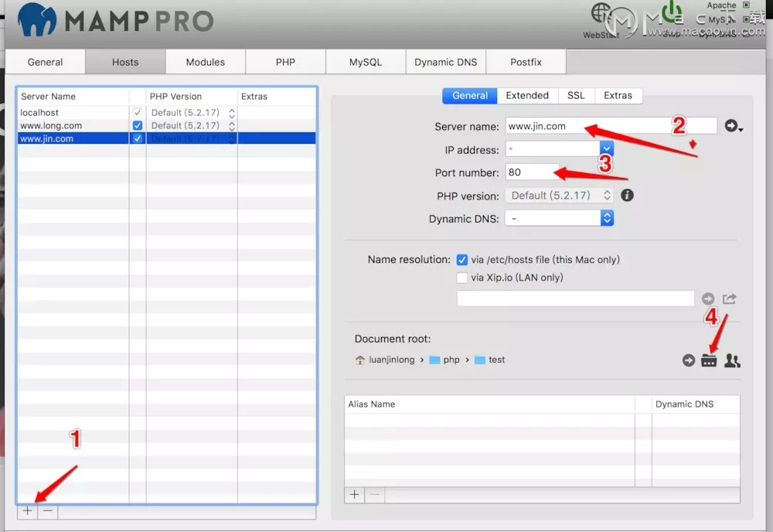773x532 pixels.
Task: Click the Dynamic DNS column header in alias table
Action: click(x=696, y=404)
